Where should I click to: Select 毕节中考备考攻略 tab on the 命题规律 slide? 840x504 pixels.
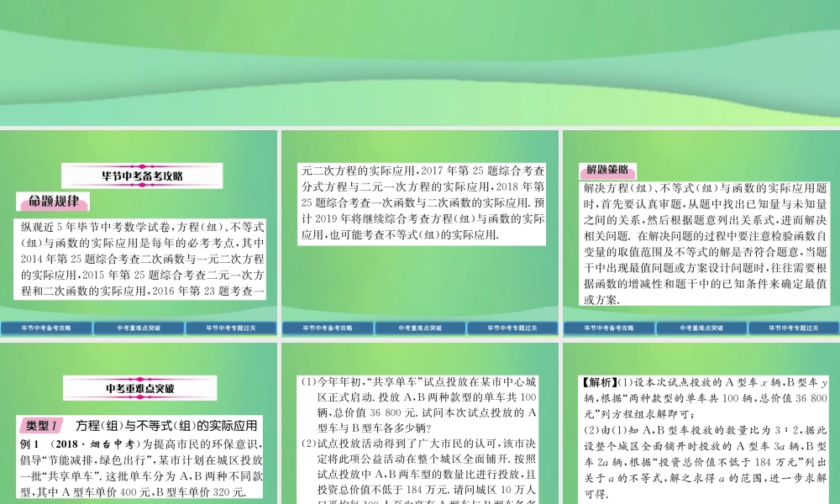(x=46, y=328)
